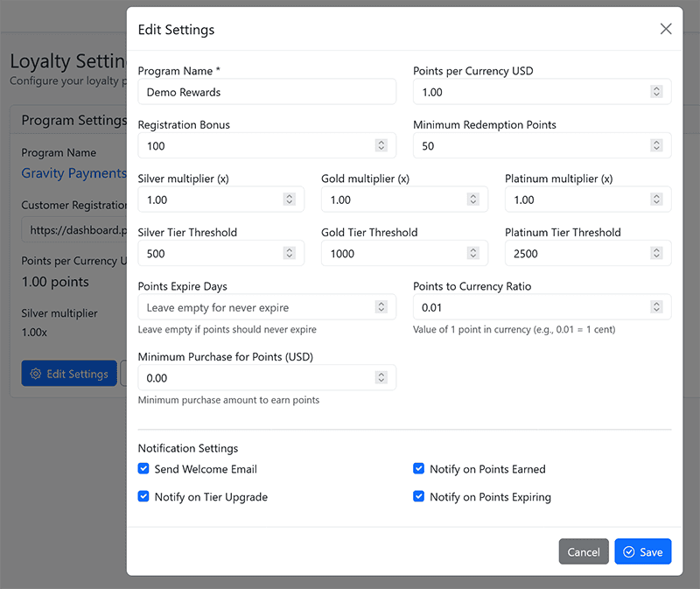Click the Program Settings heading in background
This screenshot has width=700, height=589.
click(x=74, y=120)
